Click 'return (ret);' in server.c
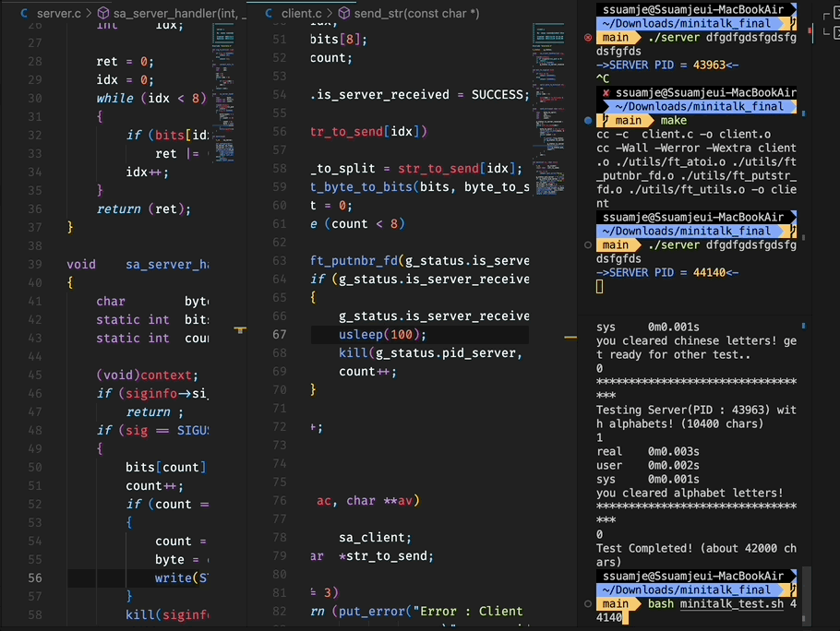Image resolution: width=840 pixels, height=631 pixels. (144, 208)
